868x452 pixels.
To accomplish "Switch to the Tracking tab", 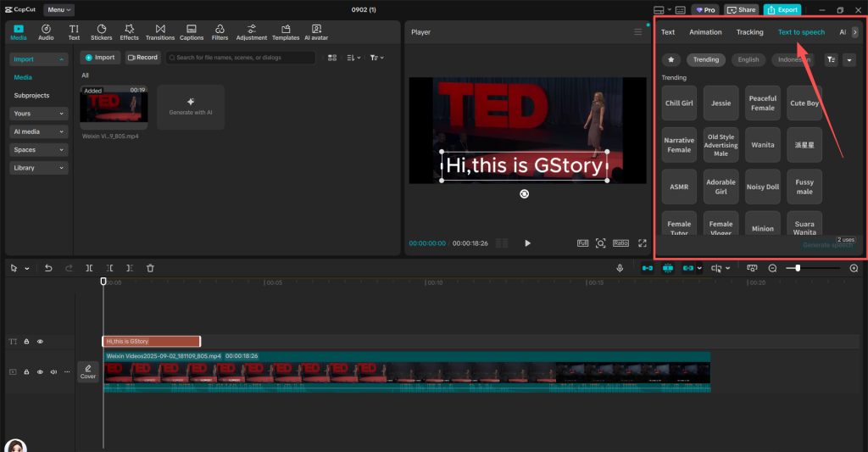I will point(749,32).
